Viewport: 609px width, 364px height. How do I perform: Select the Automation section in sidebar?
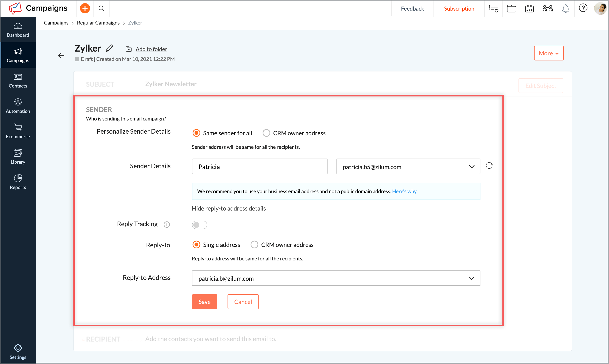pyautogui.click(x=18, y=105)
